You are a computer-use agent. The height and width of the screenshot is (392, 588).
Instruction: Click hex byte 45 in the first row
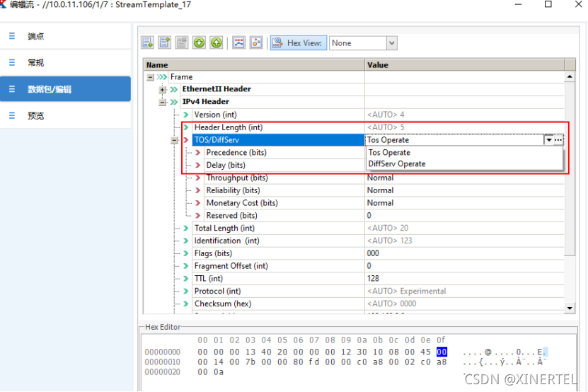(x=426, y=352)
